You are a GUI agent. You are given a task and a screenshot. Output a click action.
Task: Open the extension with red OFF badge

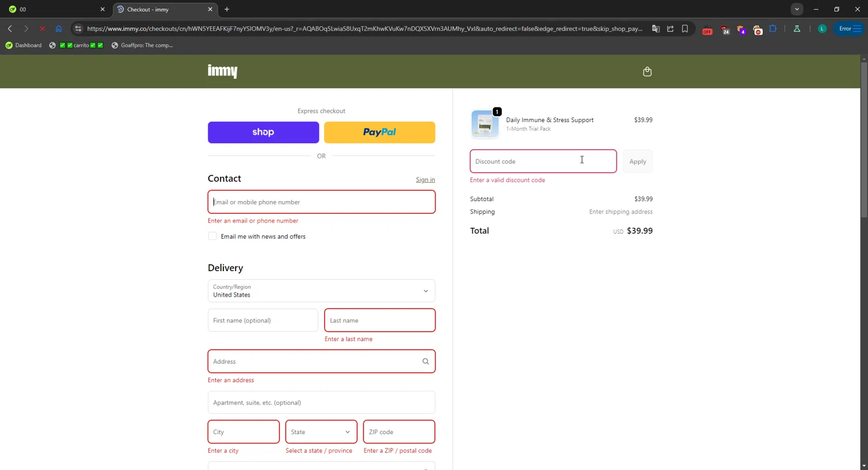[x=707, y=29]
